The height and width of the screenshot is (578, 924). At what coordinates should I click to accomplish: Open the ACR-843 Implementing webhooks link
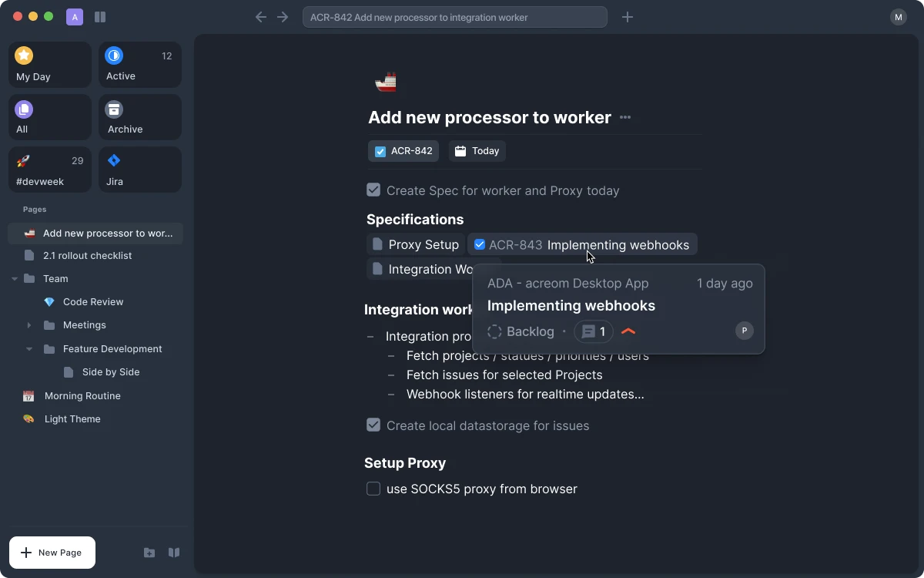point(617,244)
